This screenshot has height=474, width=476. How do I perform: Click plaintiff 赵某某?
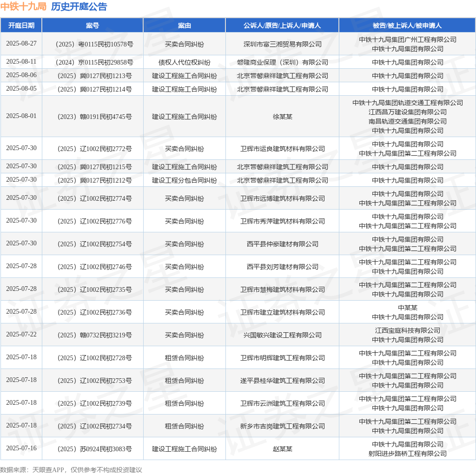282,449
